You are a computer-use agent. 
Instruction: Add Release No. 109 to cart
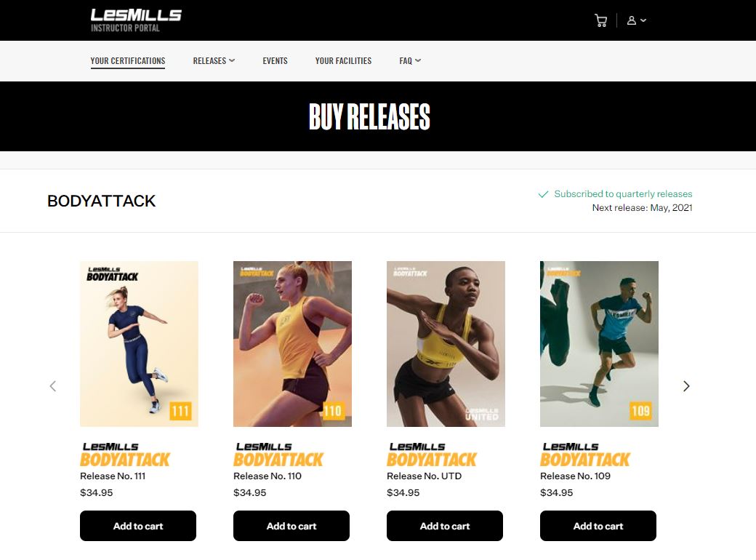(598, 526)
